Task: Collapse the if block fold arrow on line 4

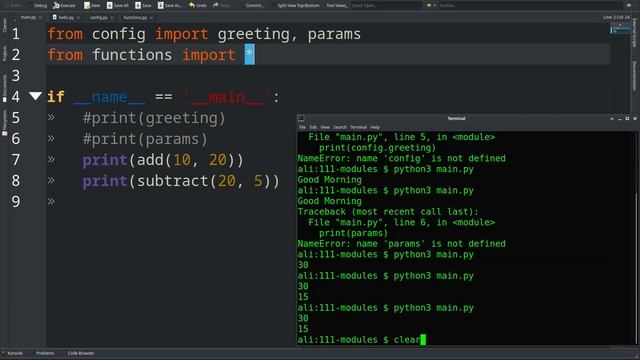Action: [x=36, y=96]
